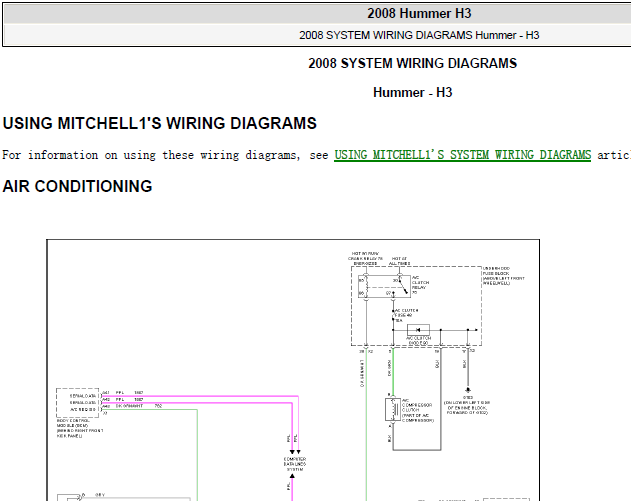
Task: Select the centered 'Hummer - H3' heading
Action: [x=412, y=92]
